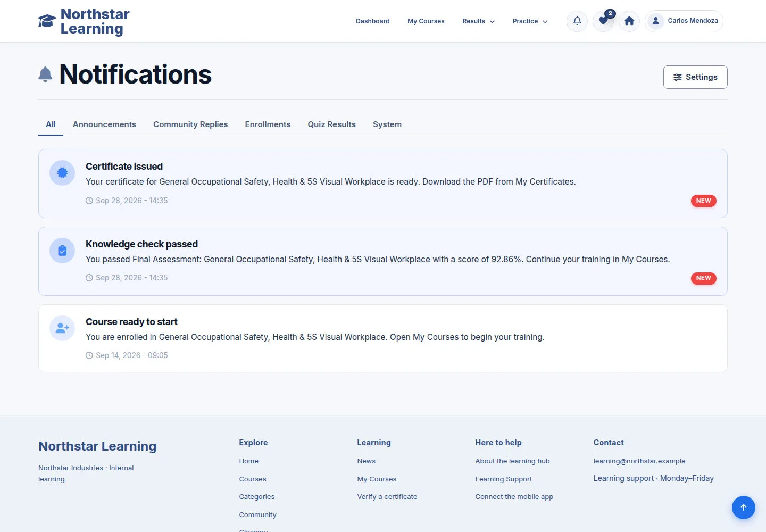Open the Course ready to start notification title
The image size is (766, 532).
(131, 322)
